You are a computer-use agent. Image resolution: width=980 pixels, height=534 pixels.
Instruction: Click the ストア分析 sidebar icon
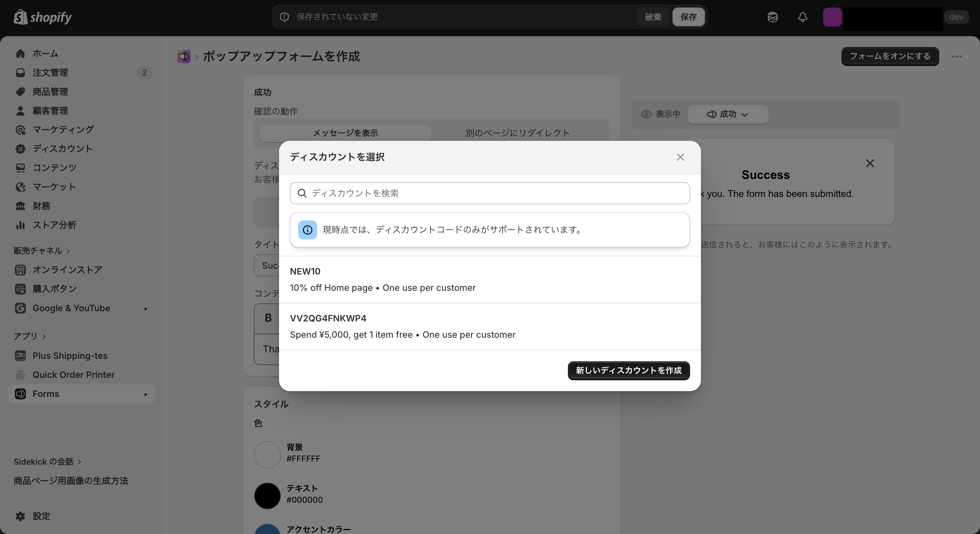click(x=20, y=225)
